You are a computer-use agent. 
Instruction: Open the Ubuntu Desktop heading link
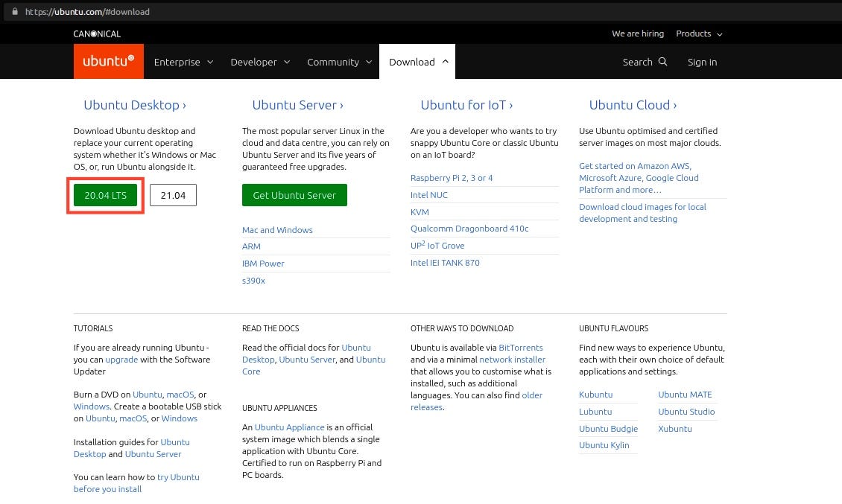pos(135,105)
